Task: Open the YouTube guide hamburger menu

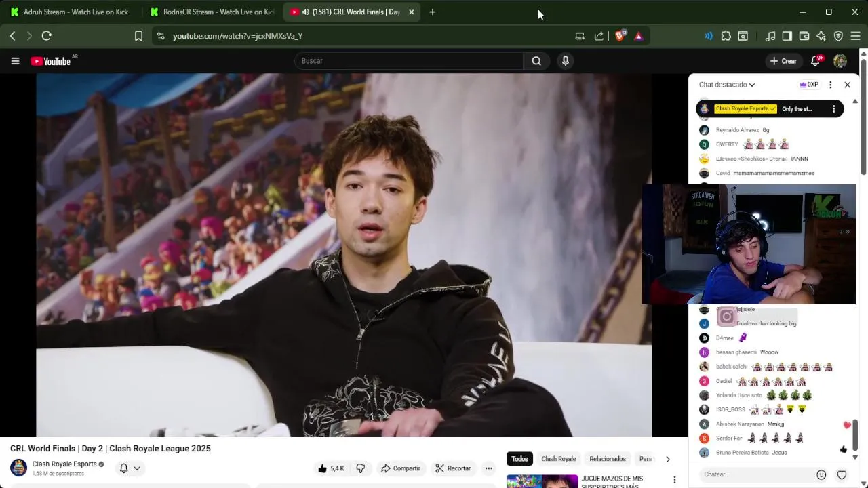Action: pos(15,61)
